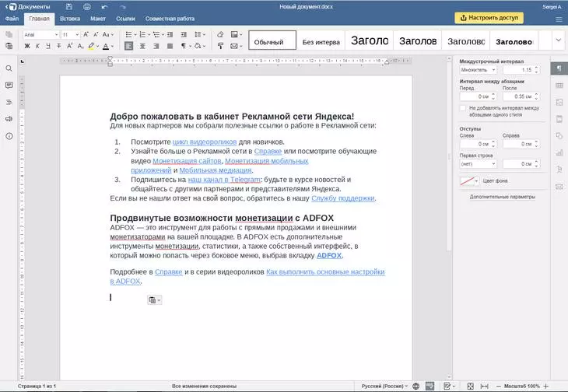Screen dimensions: 568x392
Task: Open the 'Первая строка' (нет) dropdown
Action: [479, 163]
